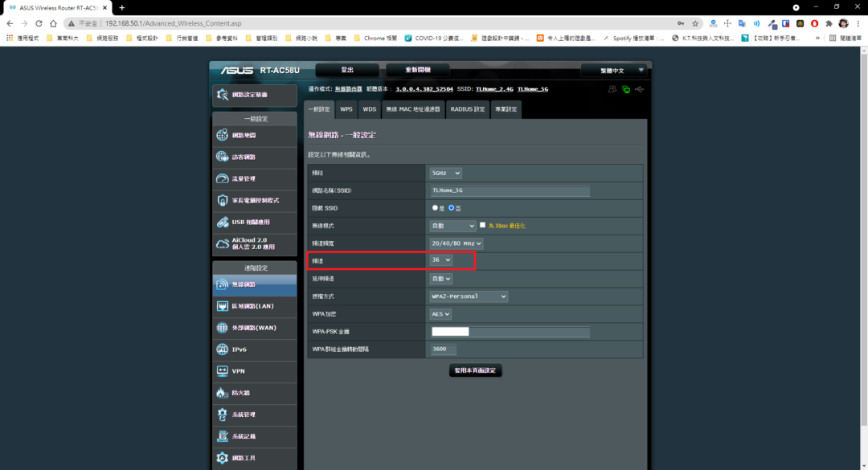Switch to RADIUS 設定 tab

coord(467,109)
